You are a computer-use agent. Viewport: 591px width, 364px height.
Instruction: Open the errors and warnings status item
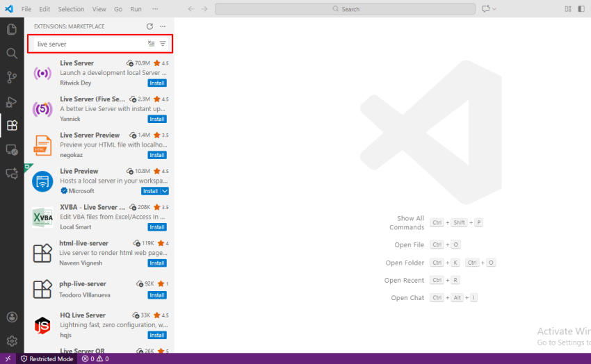(95, 358)
